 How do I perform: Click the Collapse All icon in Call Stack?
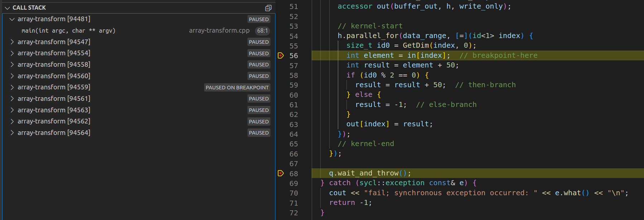(268, 8)
